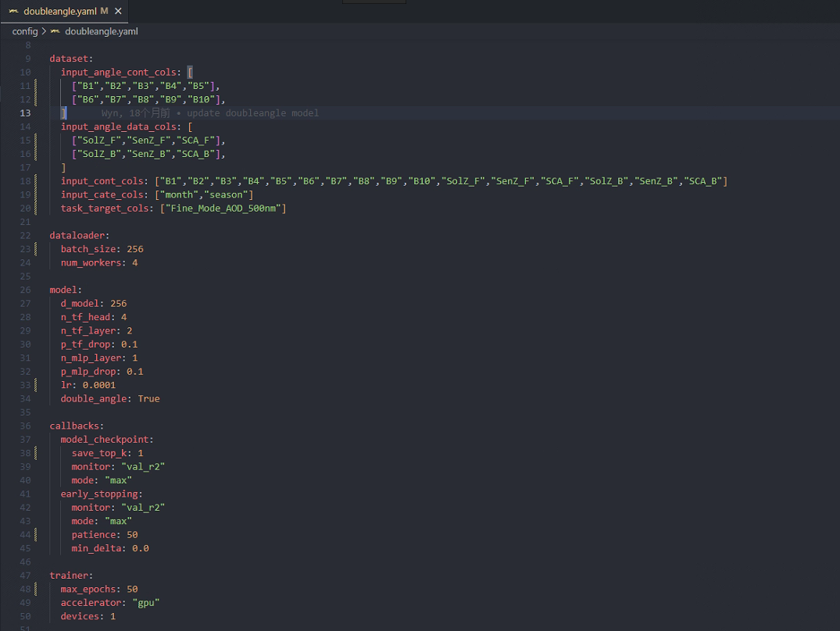Click the YAML icon in the breadcrumb

point(55,31)
